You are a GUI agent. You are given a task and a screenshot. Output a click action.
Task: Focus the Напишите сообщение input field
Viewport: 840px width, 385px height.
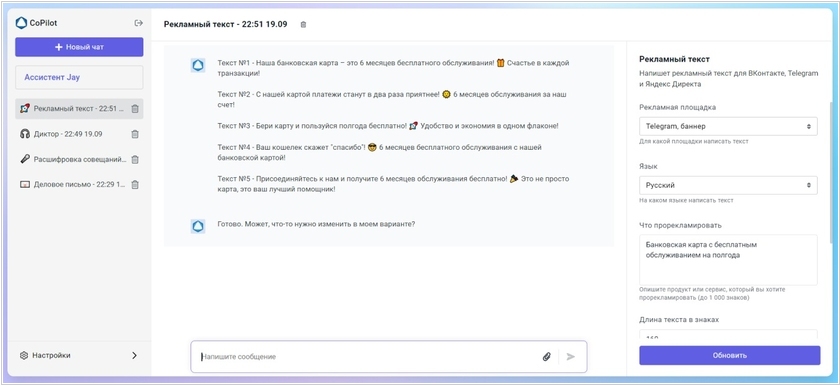tap(370, 357)
